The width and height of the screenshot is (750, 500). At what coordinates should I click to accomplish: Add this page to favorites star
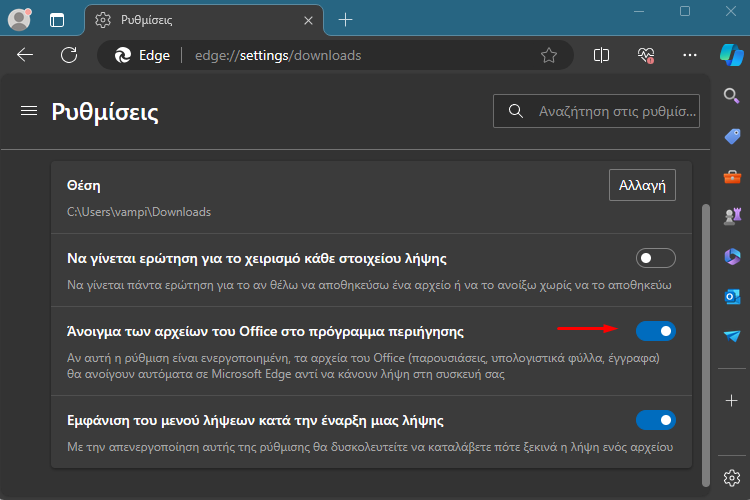549,56
